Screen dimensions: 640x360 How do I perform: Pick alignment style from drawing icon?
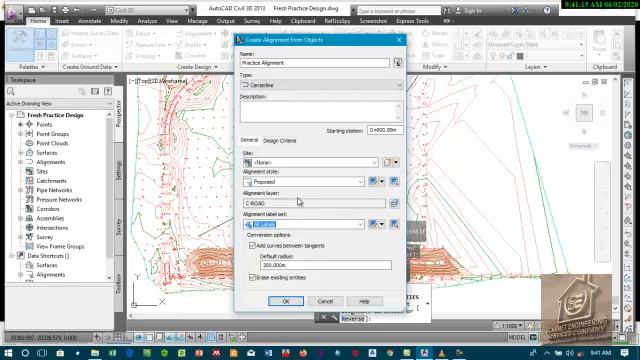click(394, 182)
